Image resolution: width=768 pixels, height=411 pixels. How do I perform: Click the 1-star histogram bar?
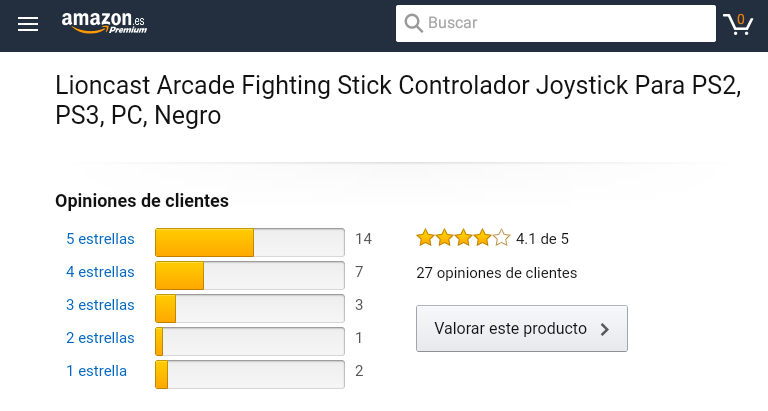coord(250,374)
